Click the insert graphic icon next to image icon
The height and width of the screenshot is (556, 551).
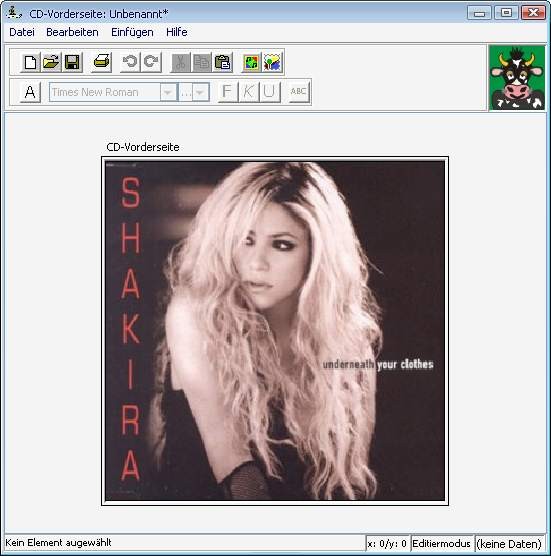pos(273,62)
